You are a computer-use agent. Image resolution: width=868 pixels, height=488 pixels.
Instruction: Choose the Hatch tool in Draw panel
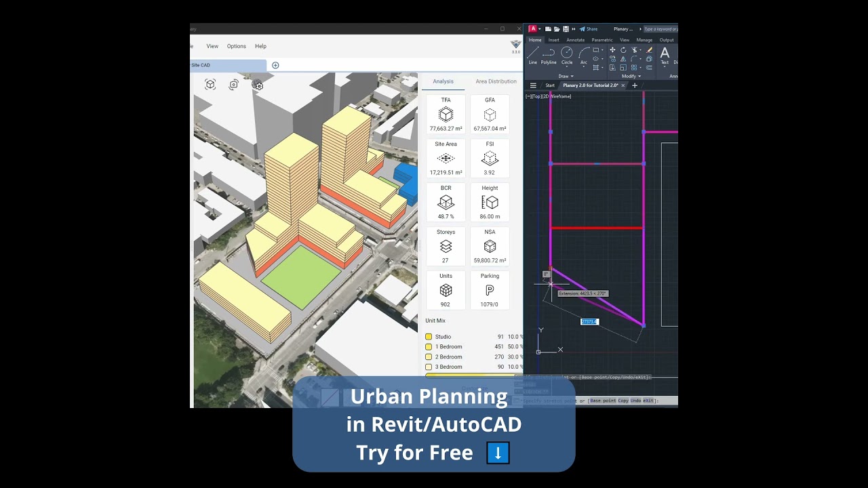[x=595, y=68]
